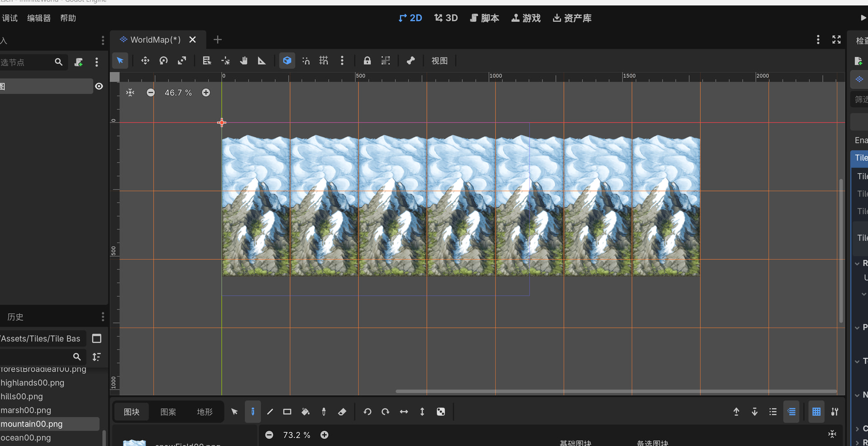Switch to the 3D workspace
The image size is (868, 446).
coord(446,18)
